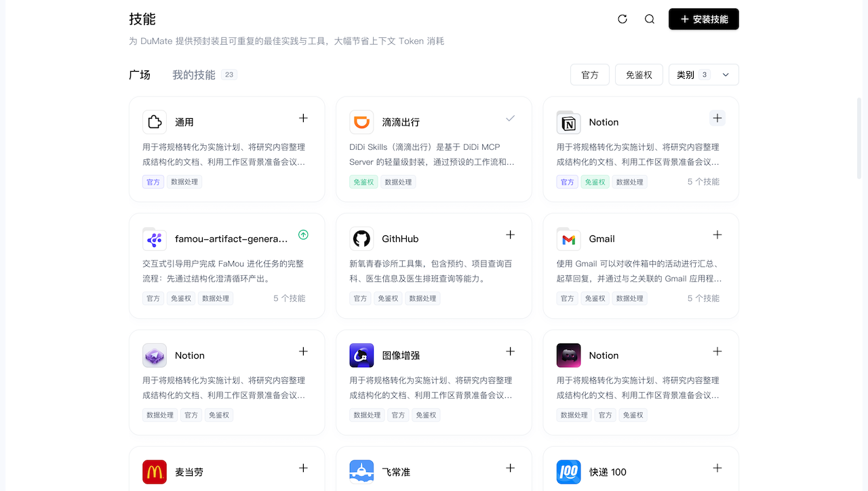
Task: Click the 3 badge in 类别 selector
Action: tap(705, 75)
